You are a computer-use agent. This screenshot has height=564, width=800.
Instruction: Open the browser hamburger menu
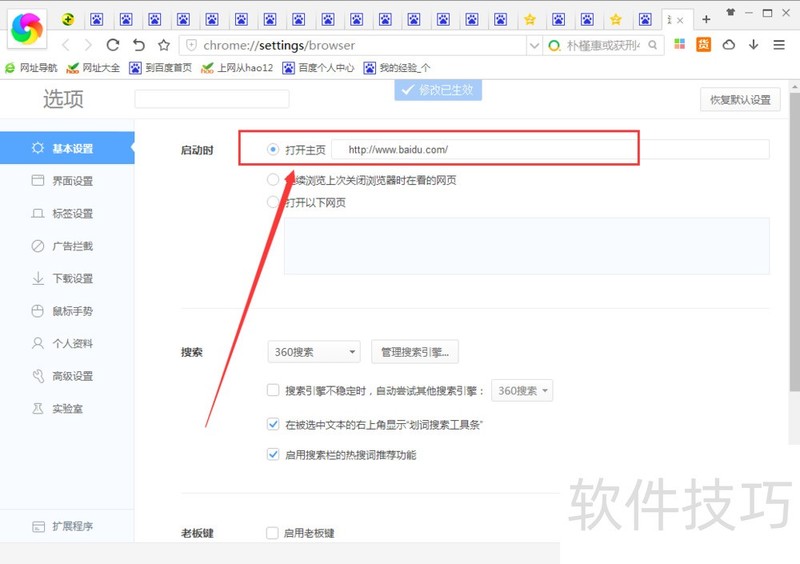point(779,45)
